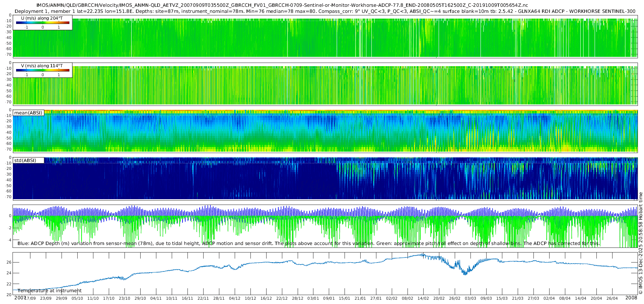Click the blue ADCP depth description caption
The image size is (644, 304).
309,243
